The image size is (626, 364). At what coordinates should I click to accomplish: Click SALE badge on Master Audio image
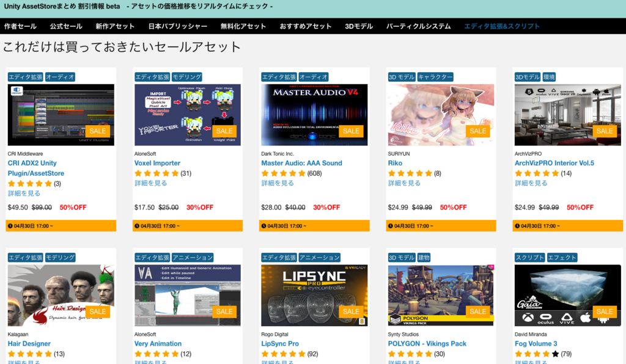pos(351,131)
